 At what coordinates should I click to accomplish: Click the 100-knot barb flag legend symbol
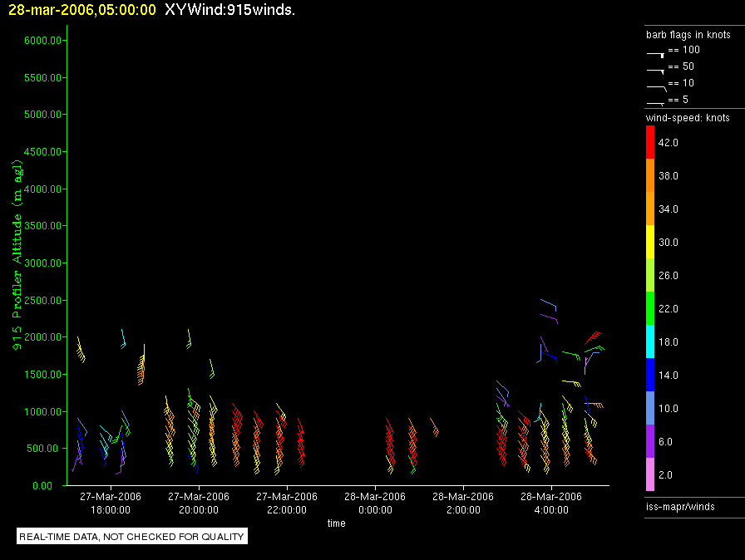(655, 55)
